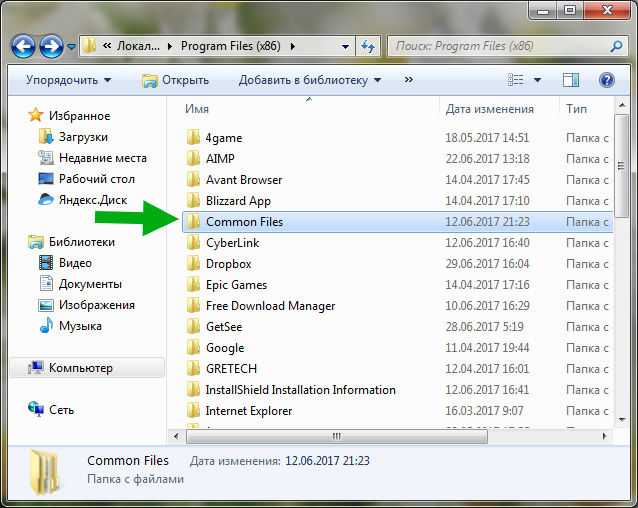Click the Program Files (x86) breadcrumb
Image resolution: width=638 pixels, height=508 pixels.
(231, 46)
